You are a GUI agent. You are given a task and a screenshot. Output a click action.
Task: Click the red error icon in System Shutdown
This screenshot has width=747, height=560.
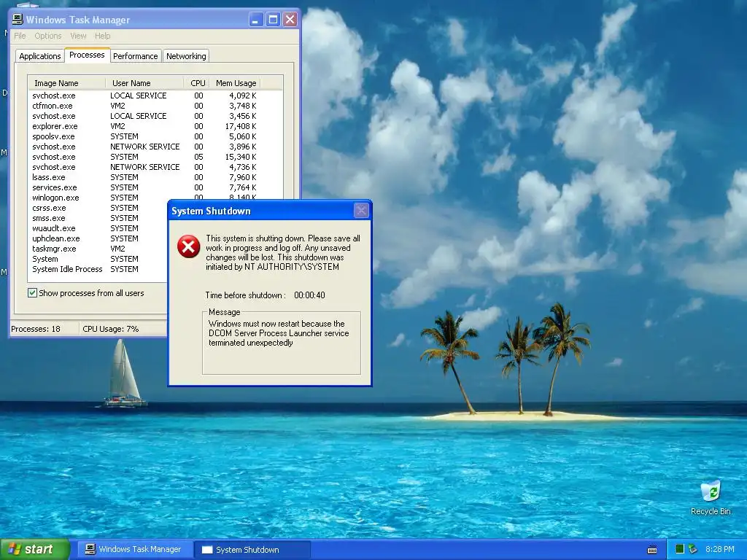(189, 246)
